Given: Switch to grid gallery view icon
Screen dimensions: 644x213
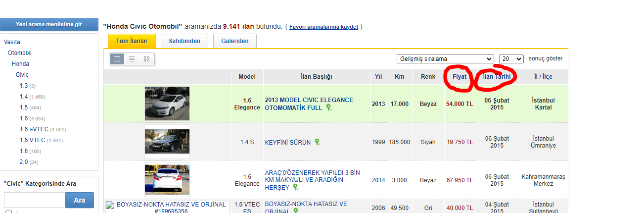Looking at the screenshot, I should point(146,59).
